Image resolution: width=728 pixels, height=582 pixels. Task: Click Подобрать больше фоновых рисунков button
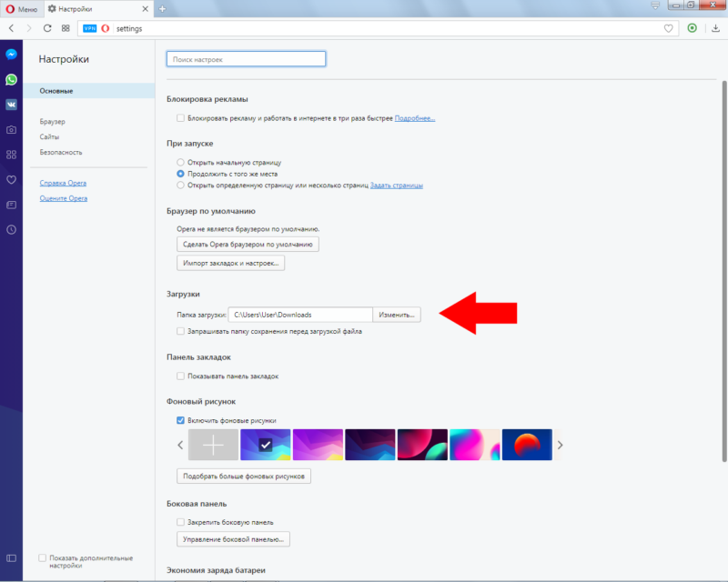[x=244, y=477]
